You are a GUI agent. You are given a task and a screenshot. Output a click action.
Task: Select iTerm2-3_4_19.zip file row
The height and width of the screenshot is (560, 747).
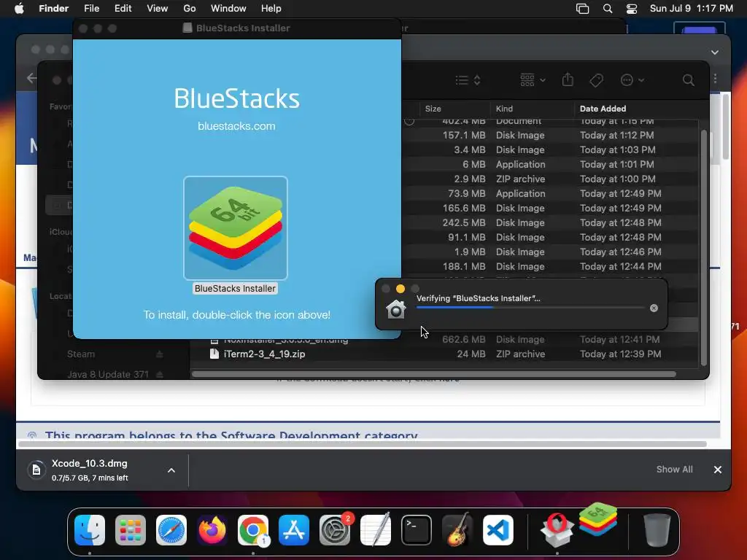(x=444, y=354)
